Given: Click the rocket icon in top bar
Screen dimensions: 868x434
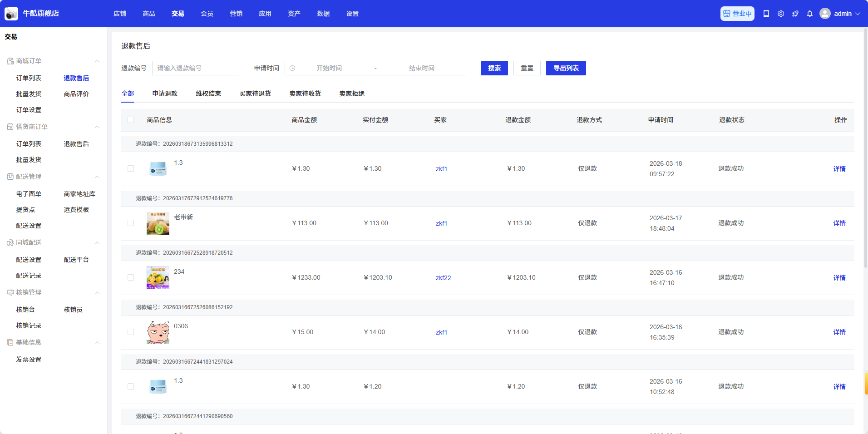Looking at the screenshot, I should pyautogui.click(x=795, y=14).
